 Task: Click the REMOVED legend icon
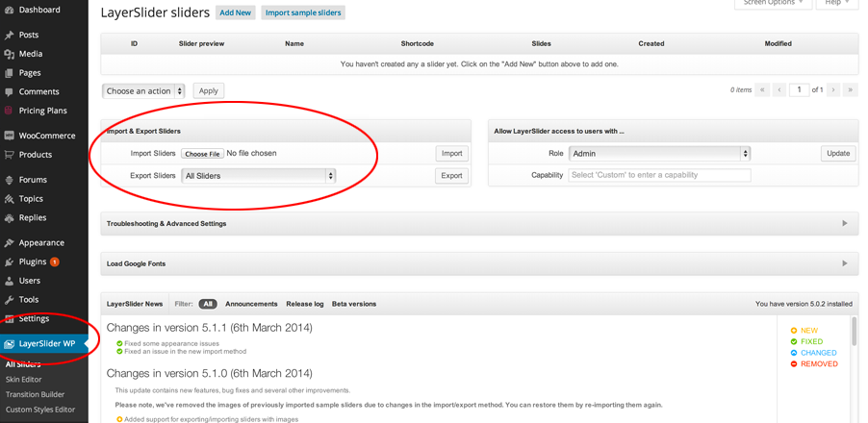pyautogui.click(x=794, y=363)
